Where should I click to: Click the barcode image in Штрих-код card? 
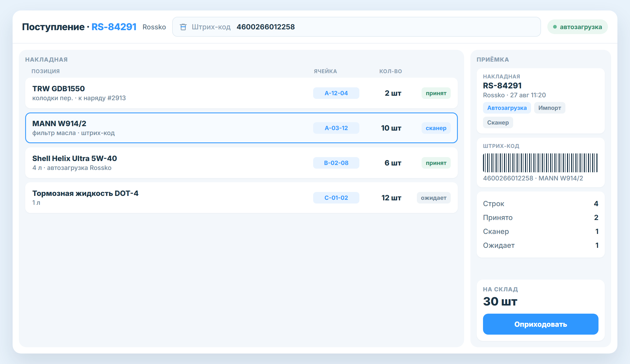coord(540,163)
